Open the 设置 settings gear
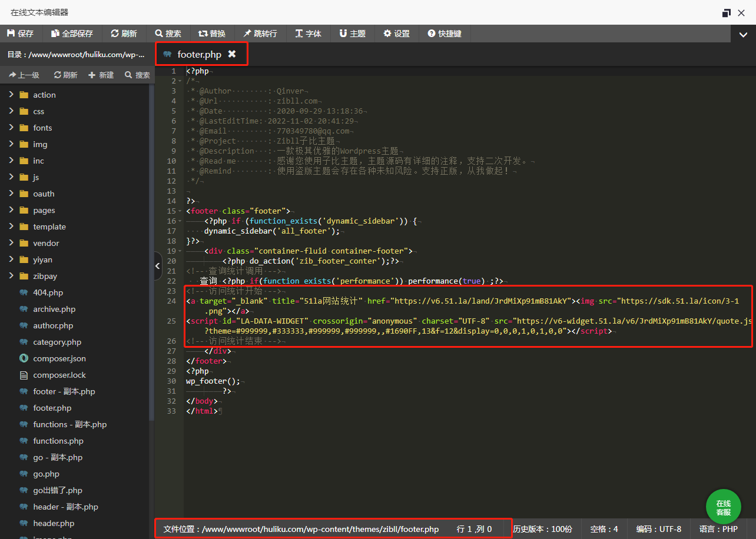This screenshot has width=756, height=539. click(x=396, y=34)
